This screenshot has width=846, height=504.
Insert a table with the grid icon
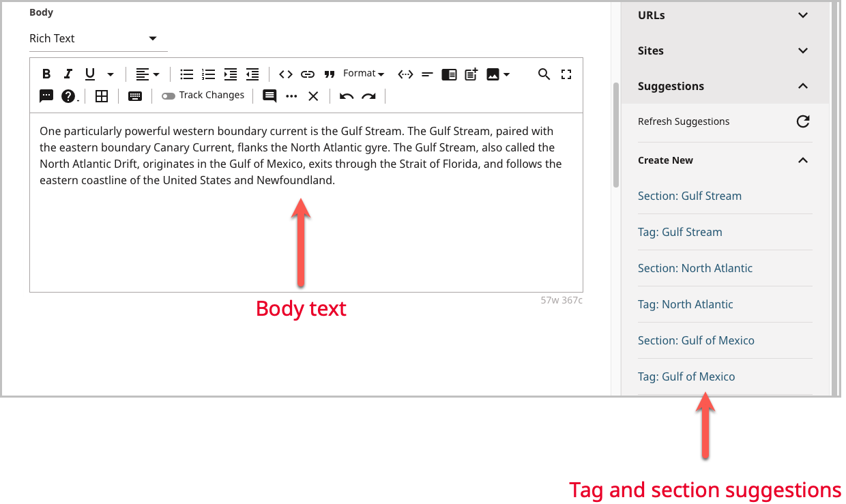click(x=102, y=96)
